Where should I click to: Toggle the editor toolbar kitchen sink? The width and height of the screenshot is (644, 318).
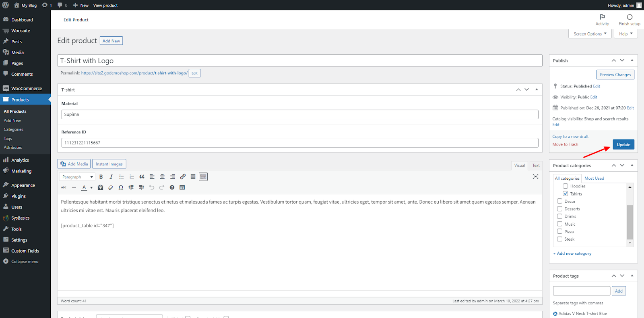tap(203, 177)
